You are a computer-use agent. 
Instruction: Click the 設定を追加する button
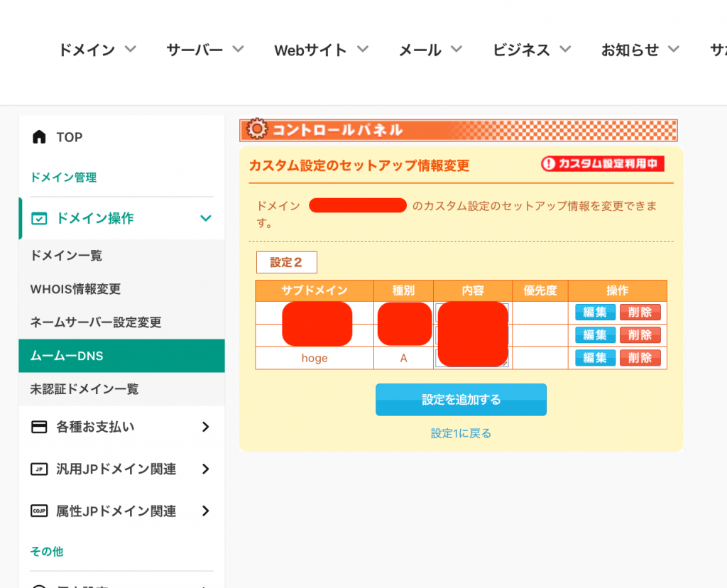(x=461, y=400)
